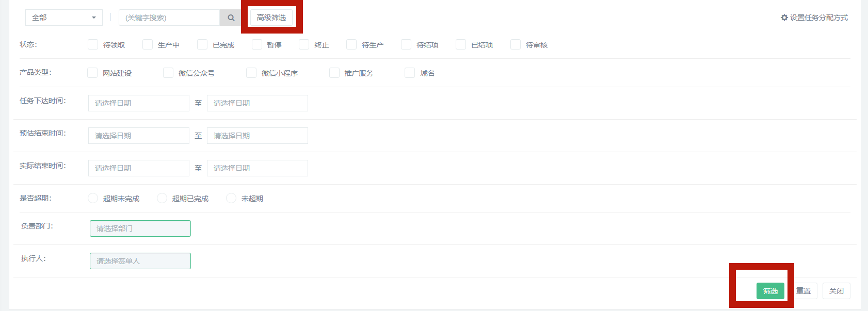Viewport: 868px width, 311px height.
Task: Select the 超期未完成 radio option
Action: tap(93, 199)
